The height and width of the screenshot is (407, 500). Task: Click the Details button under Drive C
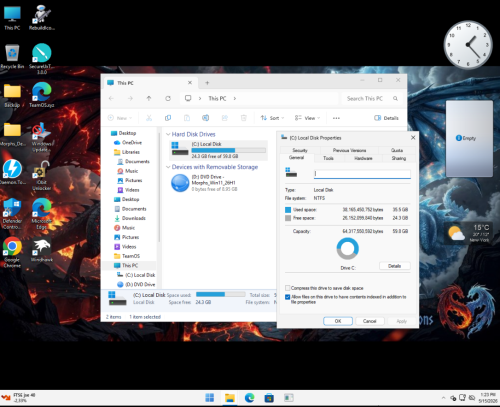tap(395, 266)
